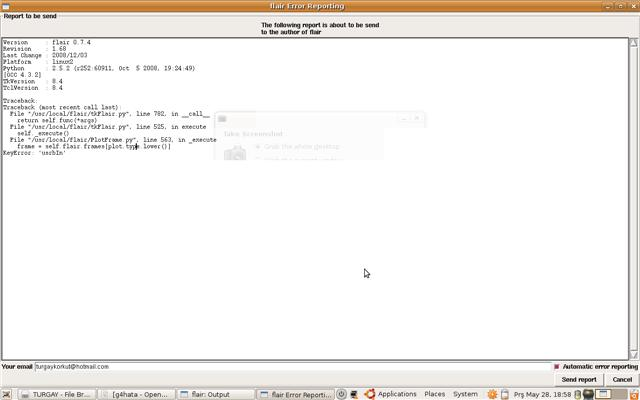
Task: Click the 'Version : flair 0.7.4' line
Action: pyautogui.click(x=47, y=42)
